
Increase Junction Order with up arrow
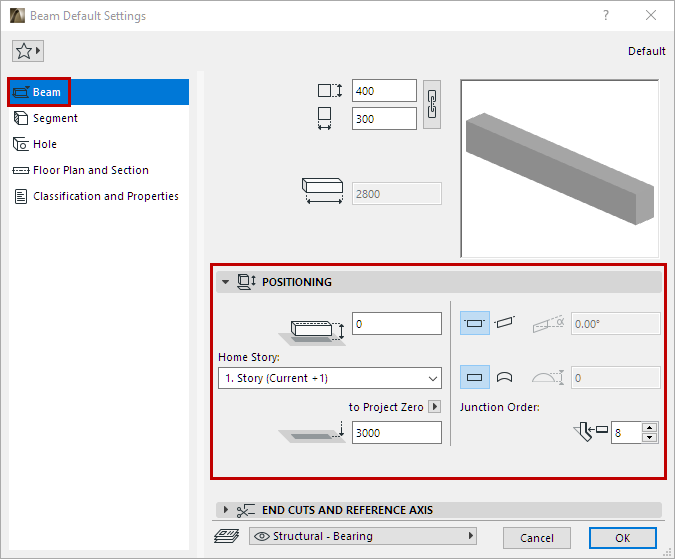pyautogui.click(x=649, y=427)
